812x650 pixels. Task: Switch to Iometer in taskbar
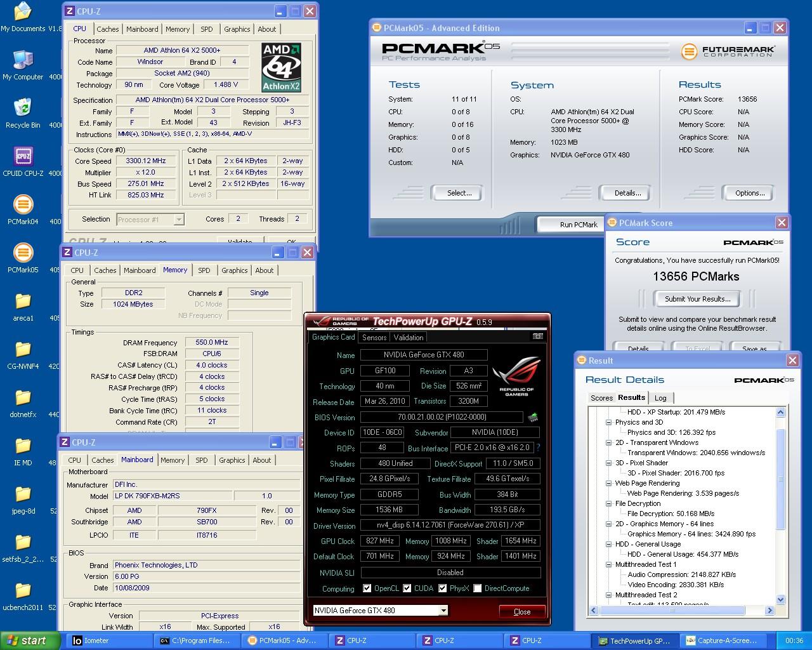[108, 640]
